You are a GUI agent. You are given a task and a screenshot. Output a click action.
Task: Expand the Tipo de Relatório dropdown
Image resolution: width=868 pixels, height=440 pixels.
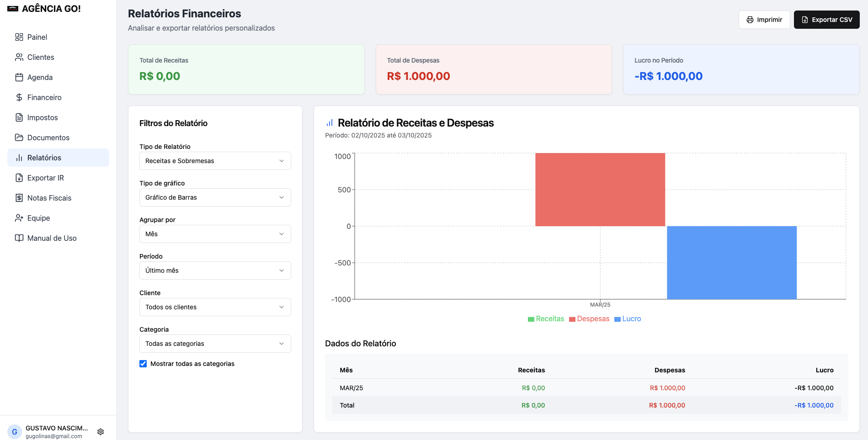click(x=215, y=161)
